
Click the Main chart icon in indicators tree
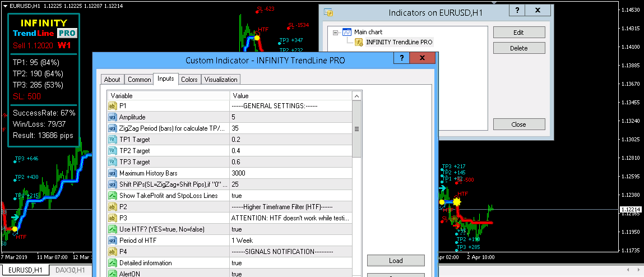coord(347,33)
